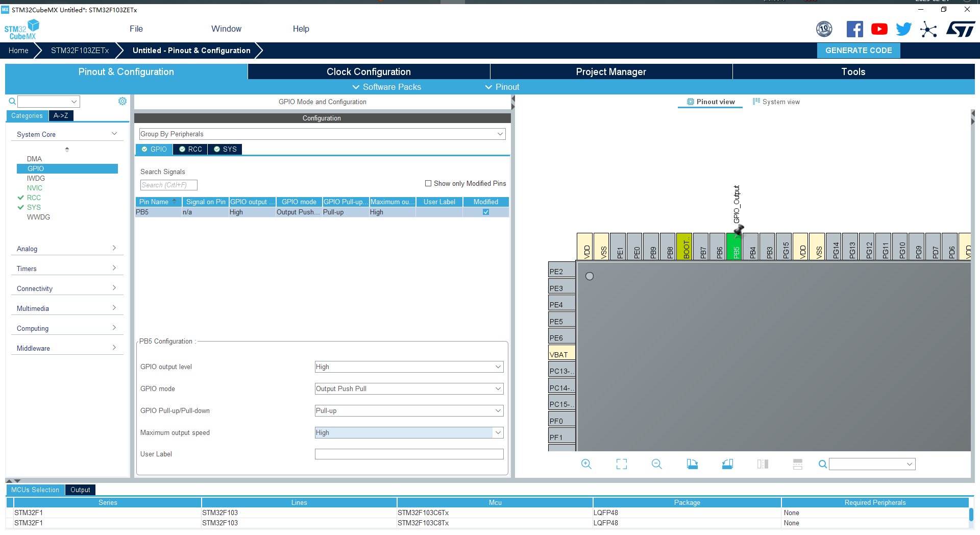
Task: Expand the Middleware category
Action: 67,348
